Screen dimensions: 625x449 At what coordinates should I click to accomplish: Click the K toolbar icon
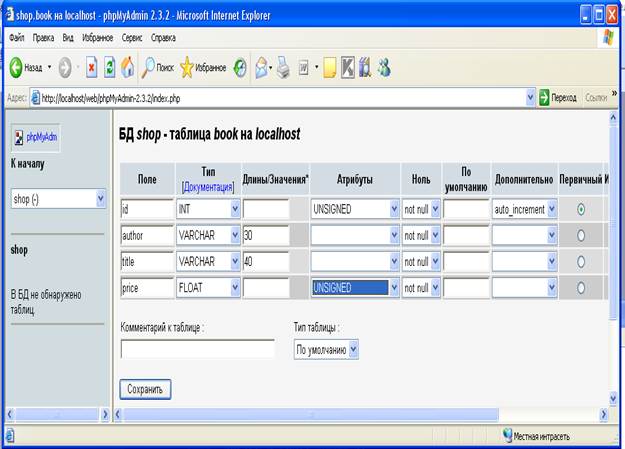(x=348, y=67)
